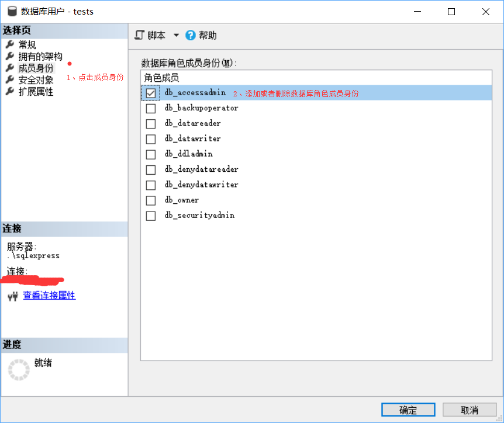Select the db_denydatareader role name
Screen dimensions: 504x423
coord(201,169)
